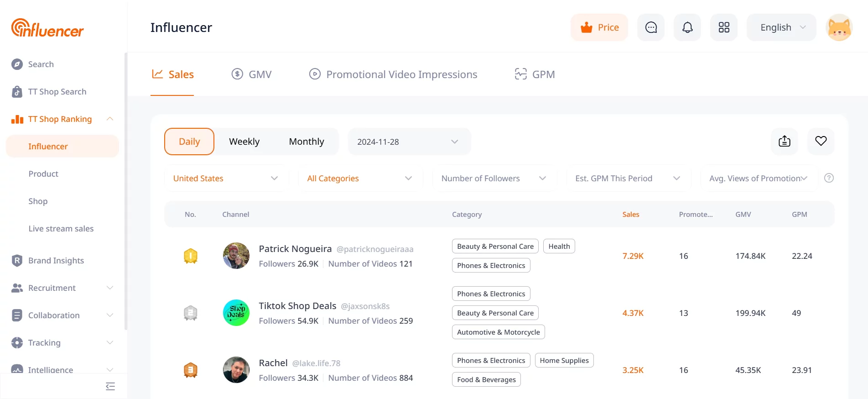Open Patrick Nogueira's channel name
The width and height of the screenshot is (868, 399).
pos(295,249)
